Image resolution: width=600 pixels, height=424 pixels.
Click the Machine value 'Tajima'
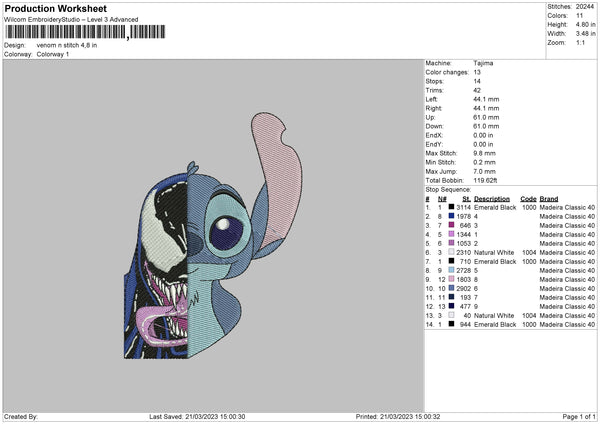coord(483,63)
